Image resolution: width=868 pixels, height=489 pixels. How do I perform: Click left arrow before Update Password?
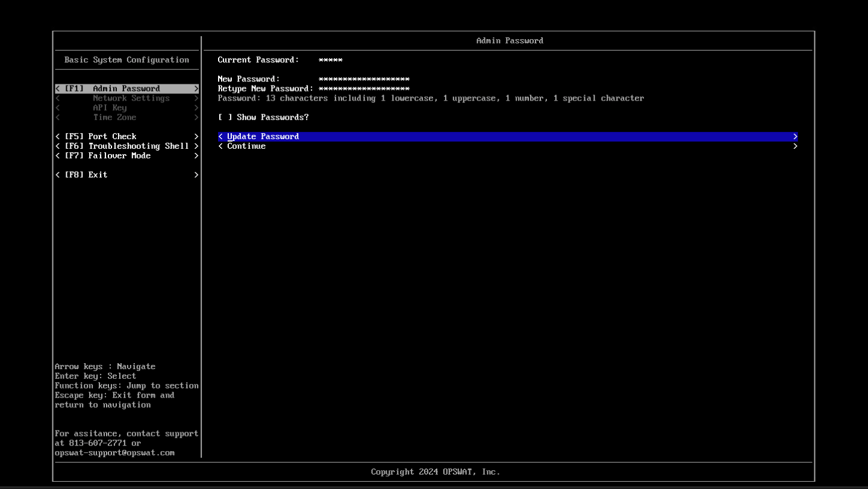coord(220,137)
